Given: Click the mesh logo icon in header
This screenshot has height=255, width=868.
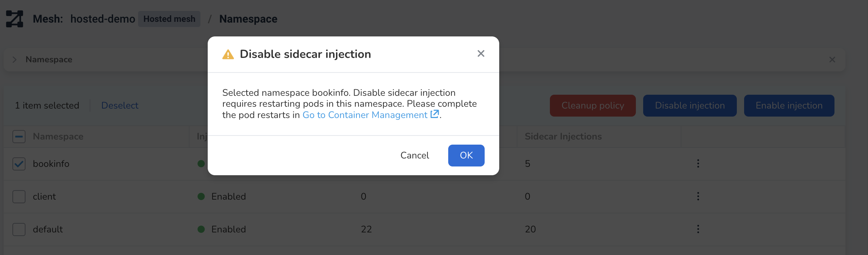Looking at the screenshot, I should (15, 19).
